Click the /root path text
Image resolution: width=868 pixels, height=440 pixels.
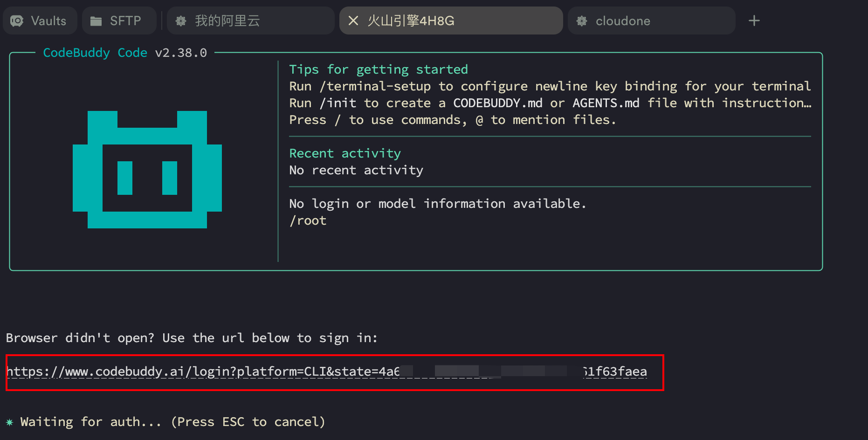pos(308,220)
